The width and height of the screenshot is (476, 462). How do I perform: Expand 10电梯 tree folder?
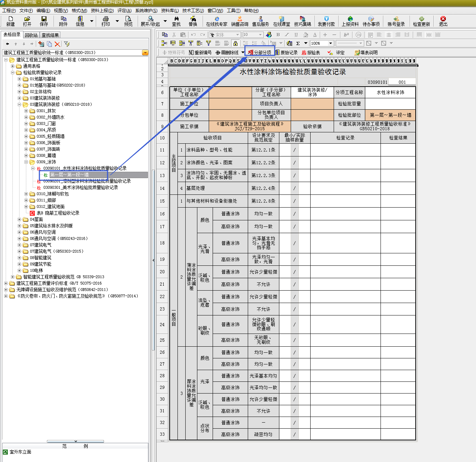(x=19, y=270)
